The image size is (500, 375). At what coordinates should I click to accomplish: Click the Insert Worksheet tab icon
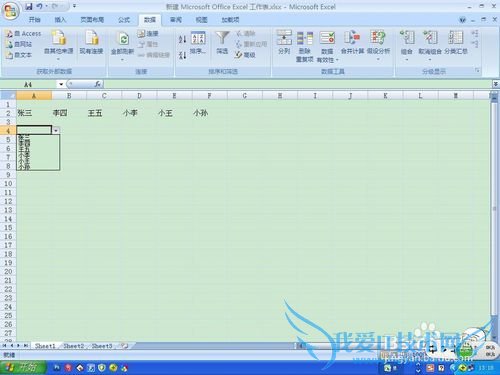(125, 346)
